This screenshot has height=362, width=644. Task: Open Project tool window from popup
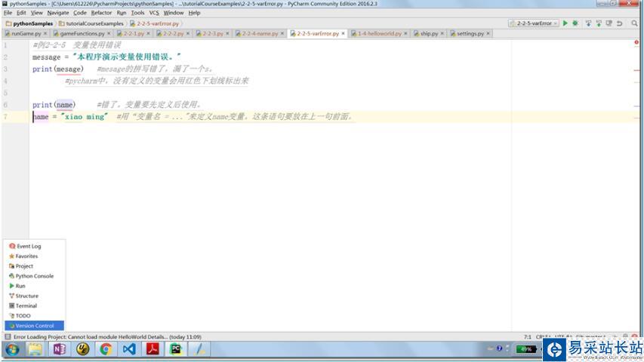point(34,266)
